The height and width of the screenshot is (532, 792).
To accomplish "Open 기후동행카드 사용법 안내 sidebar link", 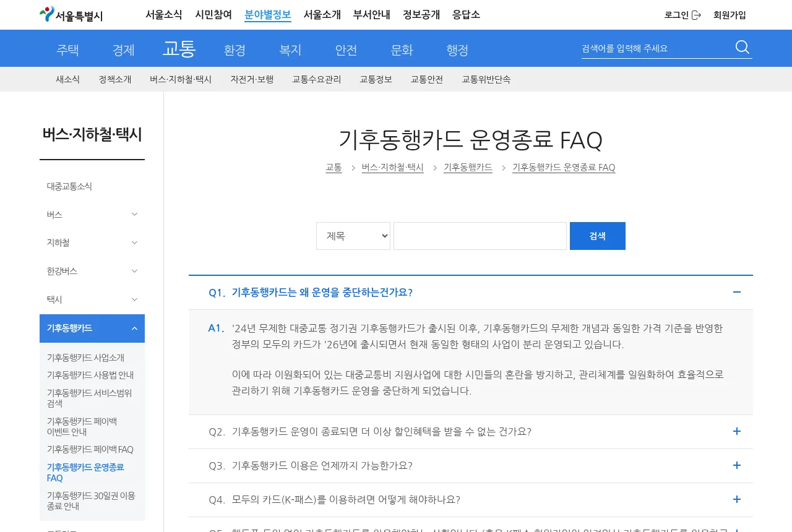I will [90, 375].
